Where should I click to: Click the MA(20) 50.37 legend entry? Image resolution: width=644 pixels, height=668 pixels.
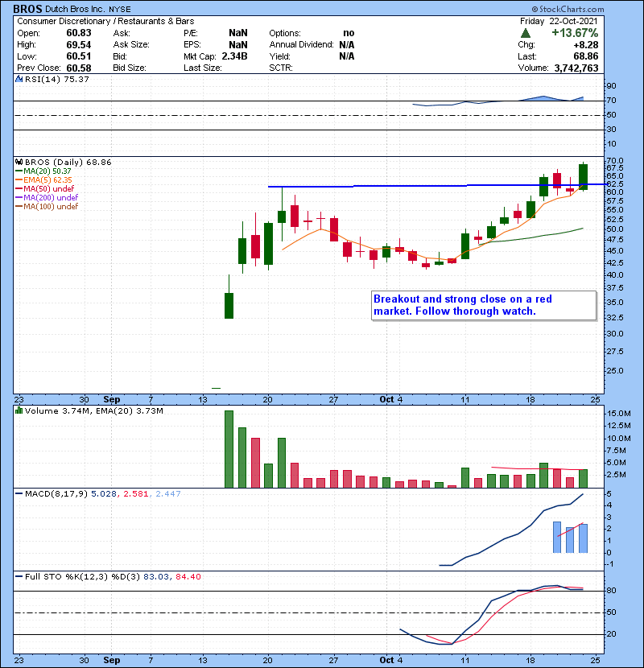44,171
